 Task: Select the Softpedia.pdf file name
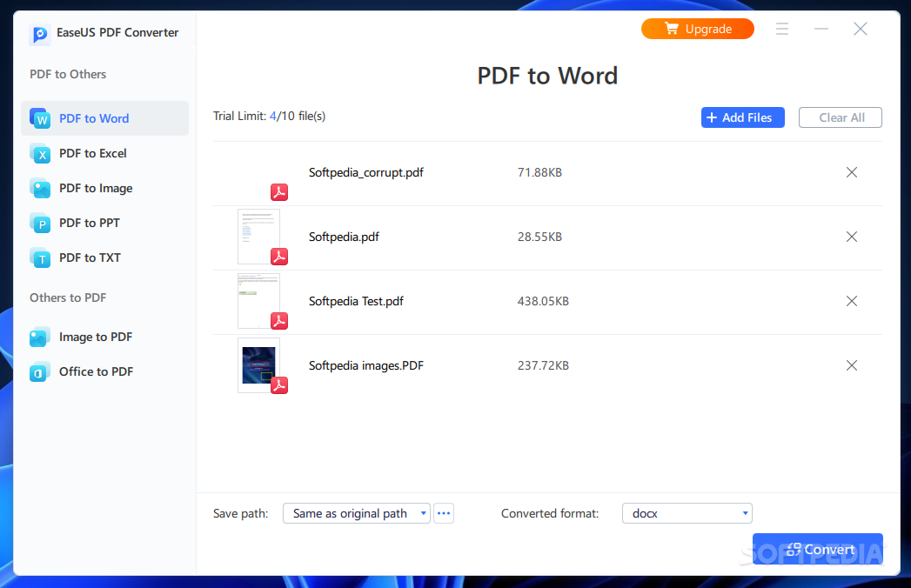click(x=344, y=237)
